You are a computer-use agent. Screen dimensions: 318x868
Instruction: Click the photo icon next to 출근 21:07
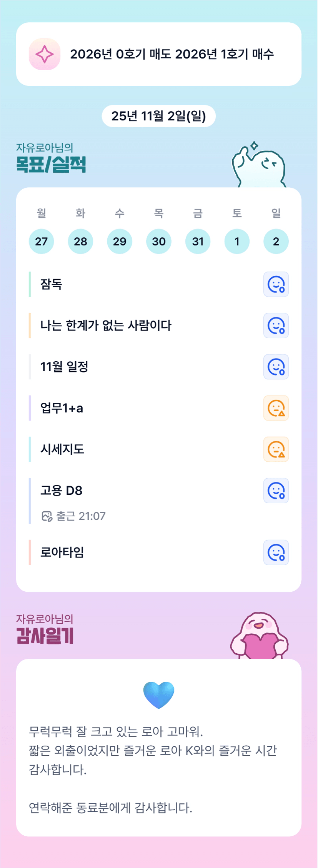pyautogui.click(x=47, y=516)
